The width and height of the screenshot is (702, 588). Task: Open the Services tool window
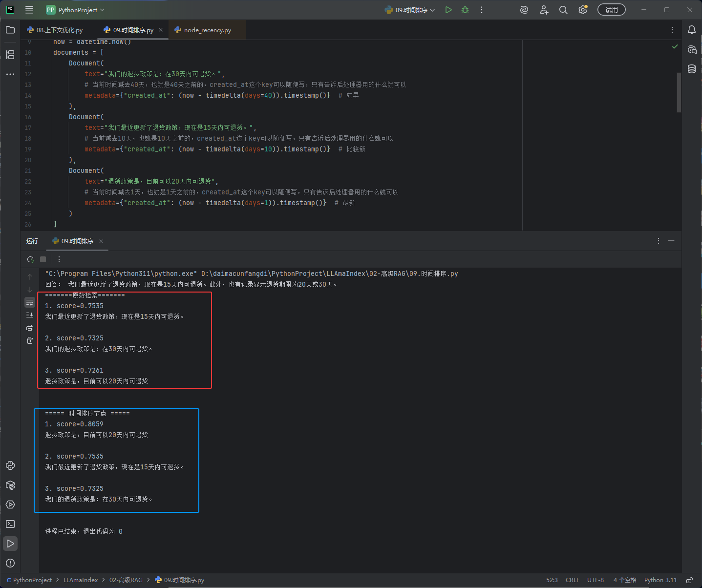click(10, 504)
